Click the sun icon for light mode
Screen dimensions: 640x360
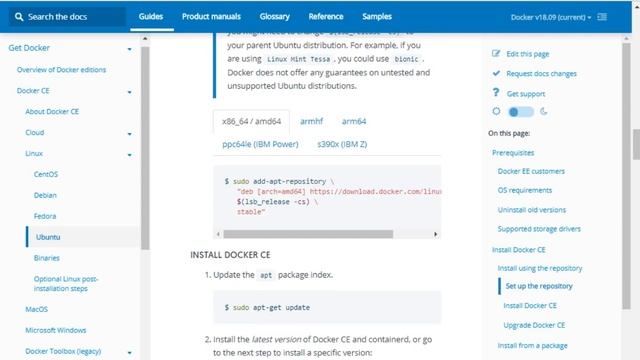(x=496, y=111)
